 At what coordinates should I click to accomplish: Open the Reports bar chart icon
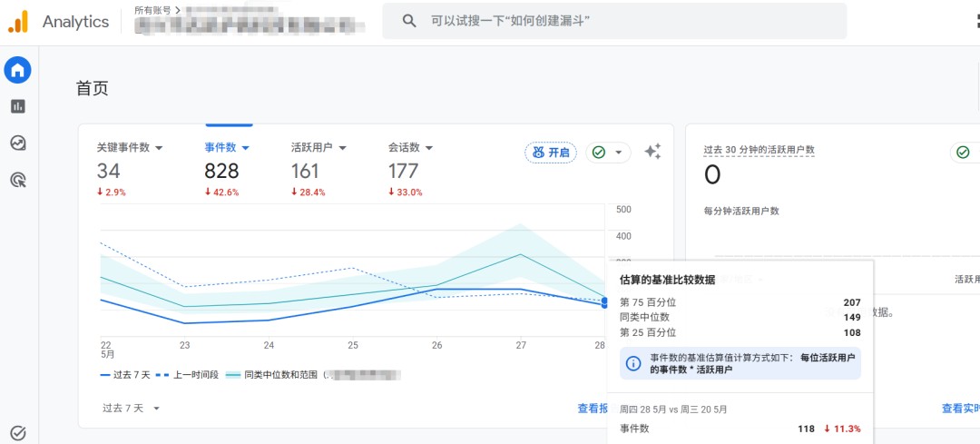coord(18,106)
